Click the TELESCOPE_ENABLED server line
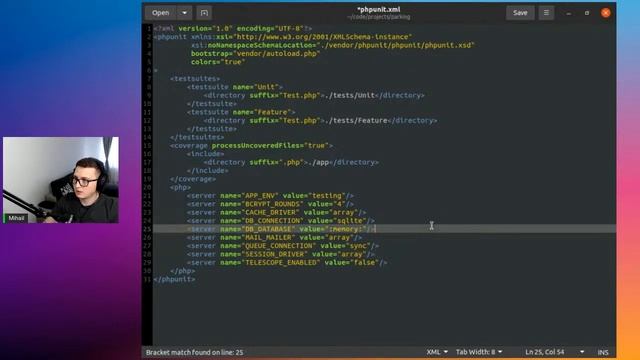 pyautogui.click(x=287, y=263)
